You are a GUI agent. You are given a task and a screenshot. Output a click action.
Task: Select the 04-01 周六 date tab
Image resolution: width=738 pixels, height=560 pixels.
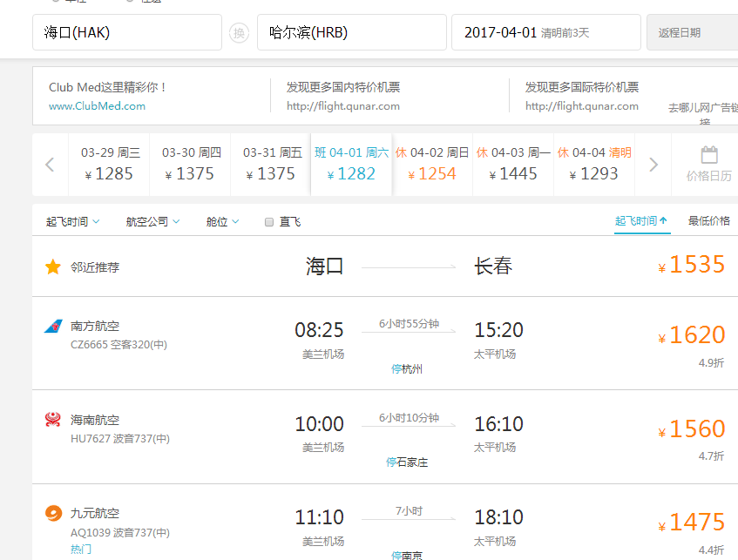pos(351,165)
